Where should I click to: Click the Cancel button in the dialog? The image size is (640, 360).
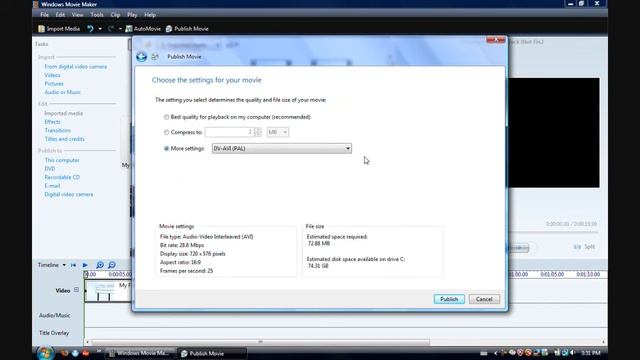484,299
